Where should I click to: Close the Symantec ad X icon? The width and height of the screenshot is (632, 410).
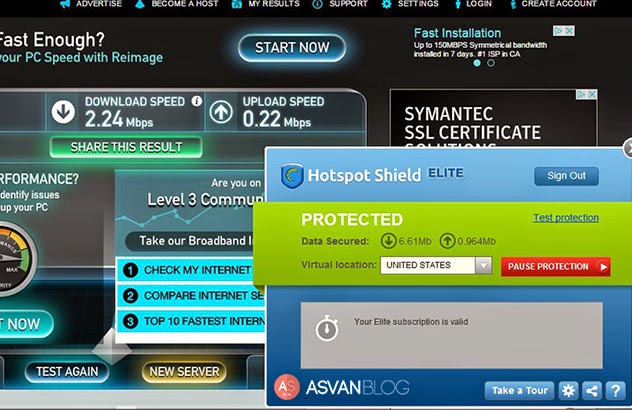pyautogui.click(x=592, y=94)
